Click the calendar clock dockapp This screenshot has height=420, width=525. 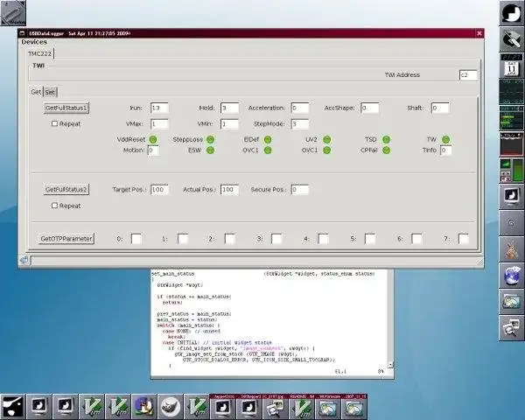point(512,66)
